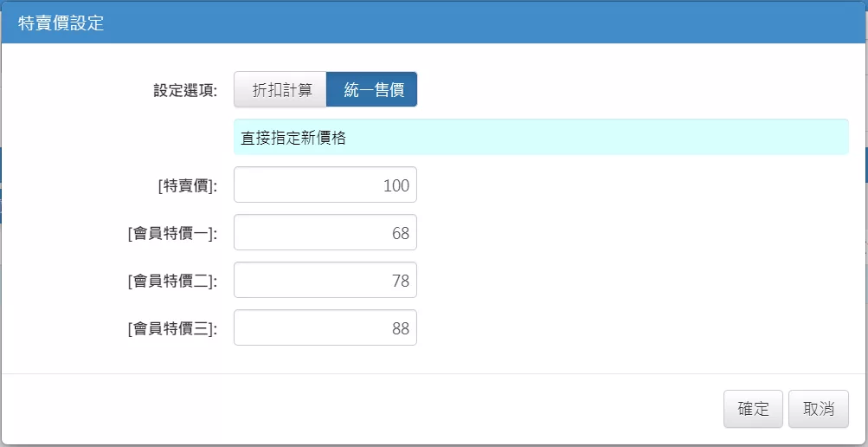Viewport: 868px width, 447px height.
Task: Click the 設定選項 label
Action: [185, 90]
